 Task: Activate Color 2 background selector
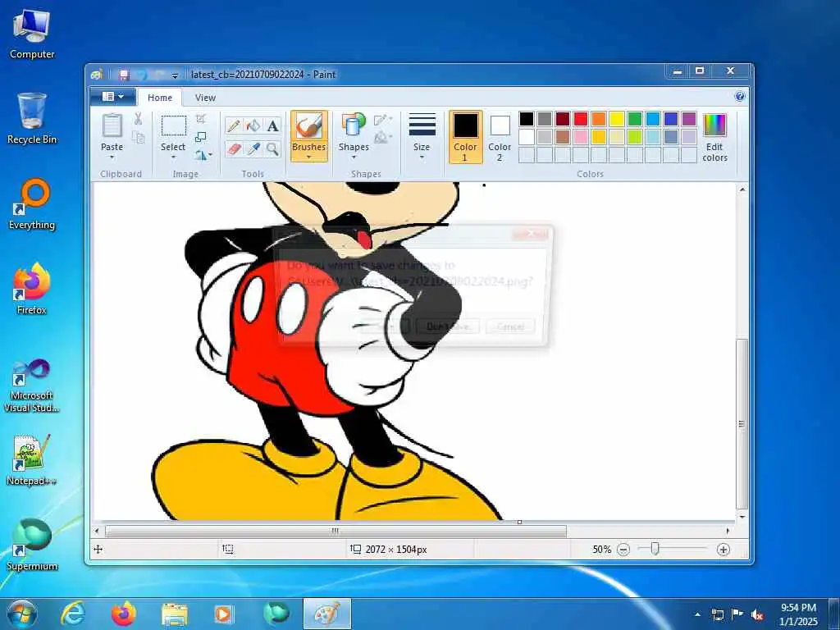tap(500, 137)
